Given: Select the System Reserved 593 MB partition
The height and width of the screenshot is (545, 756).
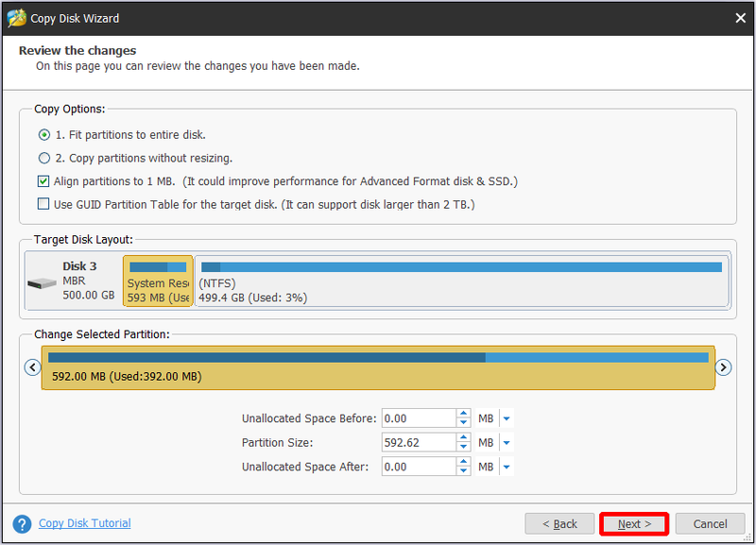Looking at the screenshot, I should click(x=158, y=281).
